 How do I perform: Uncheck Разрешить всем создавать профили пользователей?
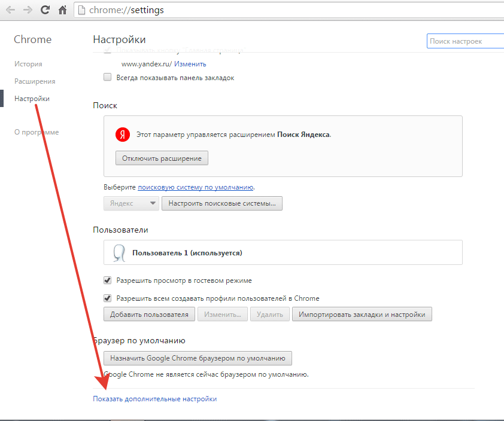pos(107,298)
